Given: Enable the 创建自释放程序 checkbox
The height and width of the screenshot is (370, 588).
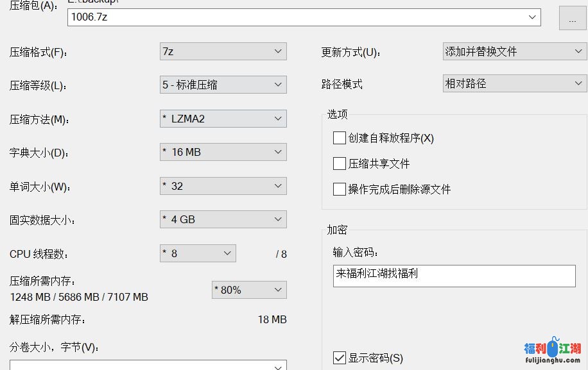Looking at the screenshot, I should click(x=340, y=138).
